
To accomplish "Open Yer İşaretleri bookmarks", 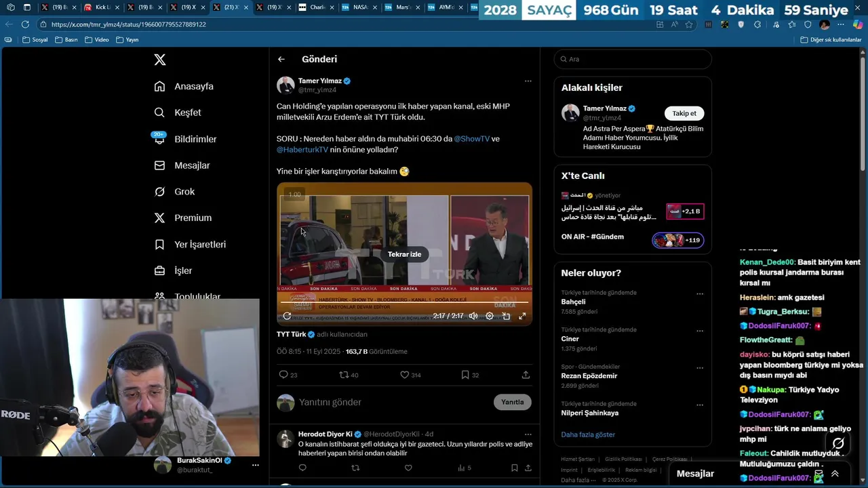I will pyautogui.click(x=190, y=244).
